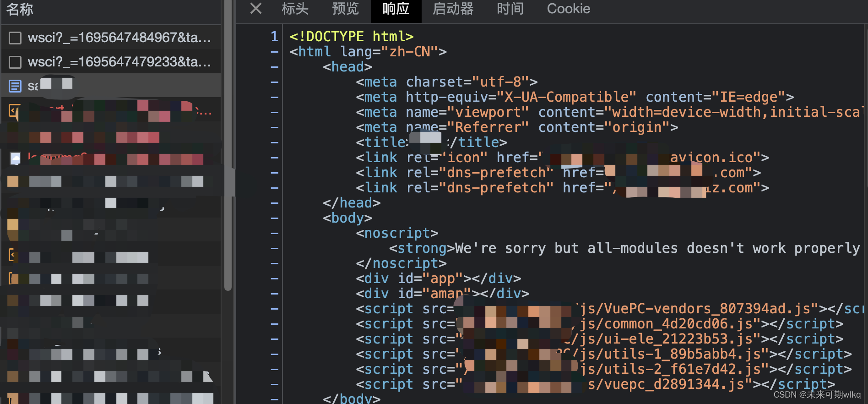Open the 标头 (Headers) tab

(295, 9)
